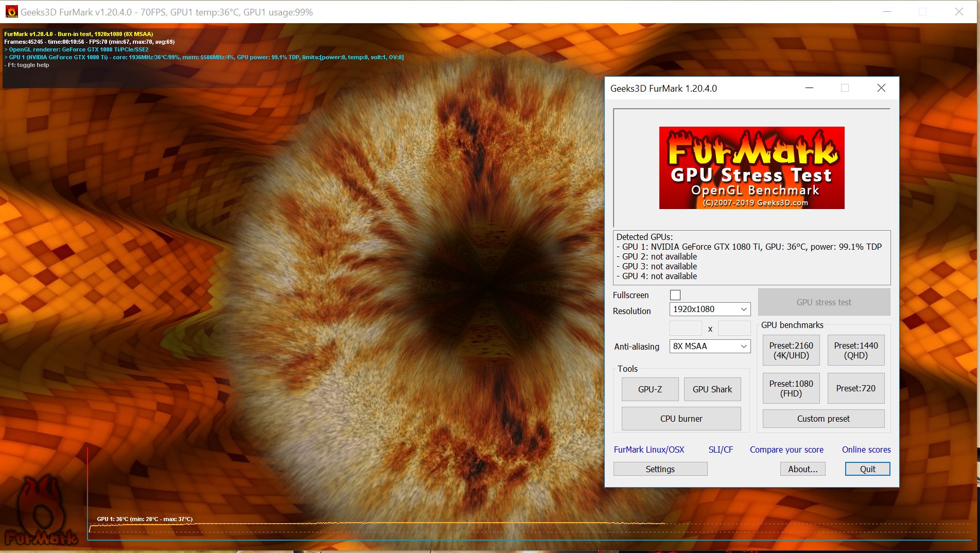Screen dimensions: 980x553
Task: Minimize the FurMark burn-in render window
Action: pyautogui.click(x=887, y=11)
